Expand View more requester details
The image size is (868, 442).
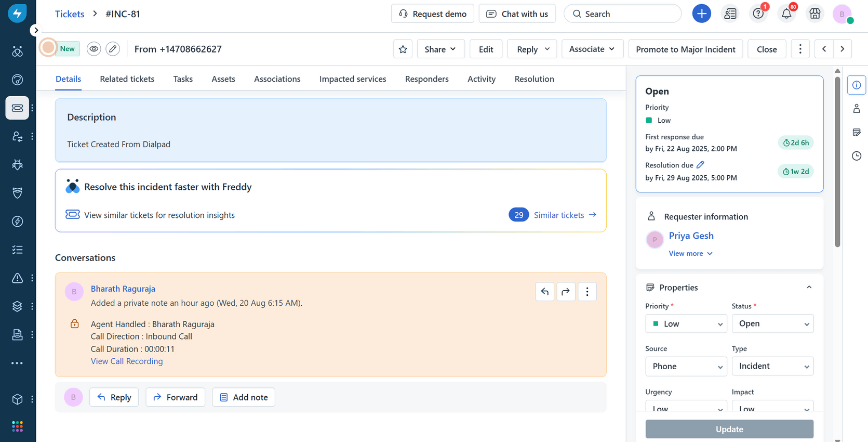point(690,253)
